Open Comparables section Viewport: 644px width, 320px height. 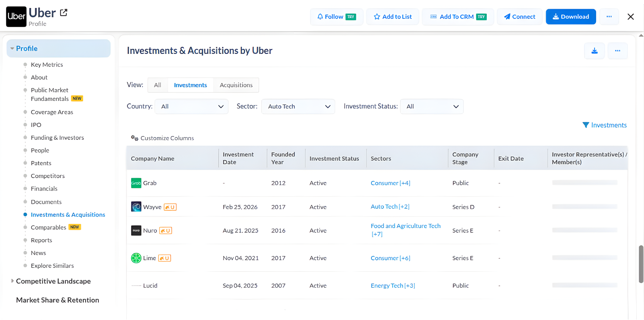[x=48, y=227]
